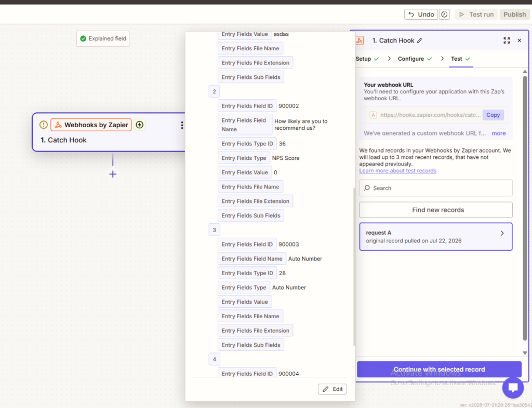Click the Undo button
This screenshot has height=408, width=532.
[x=421, y=14]
